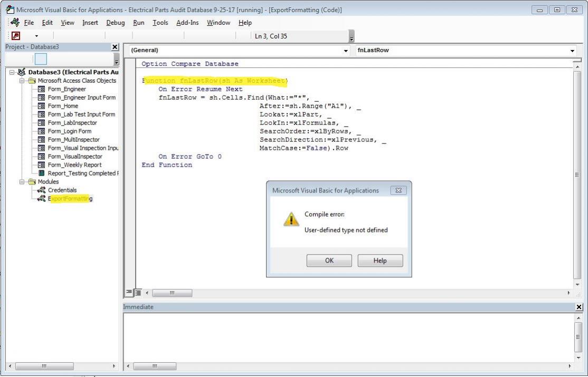The image size is (588, 377).
Task: Collapse the Database3 project node
Action: 12,72
